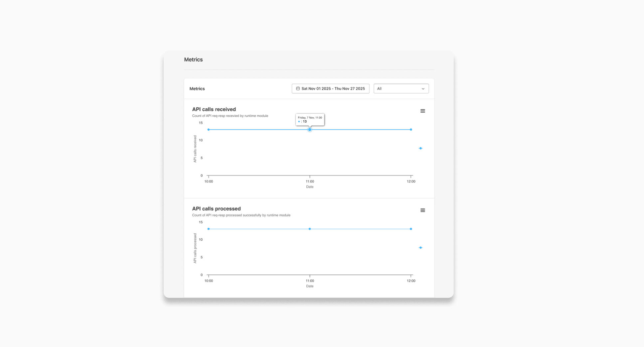
Task: Click the Sat Nov 01 - Thu Nov 27 button
Action: [330, 88]
